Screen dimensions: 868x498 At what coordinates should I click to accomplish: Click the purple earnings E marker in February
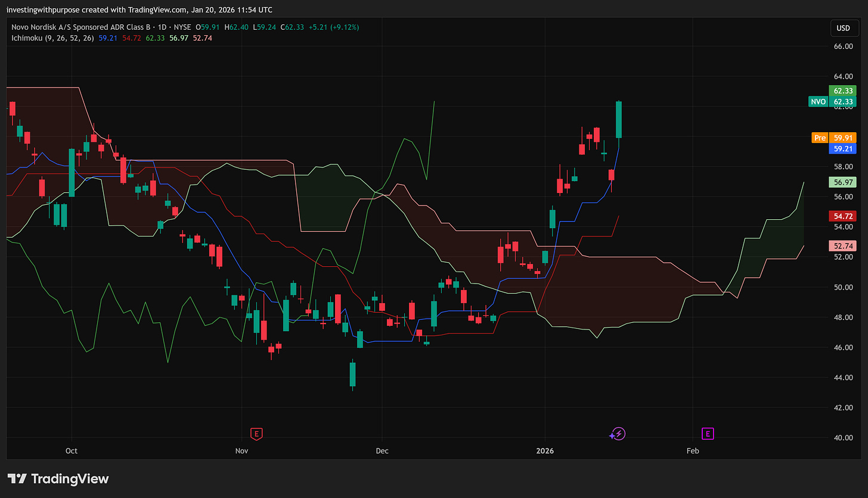[708, 434]
